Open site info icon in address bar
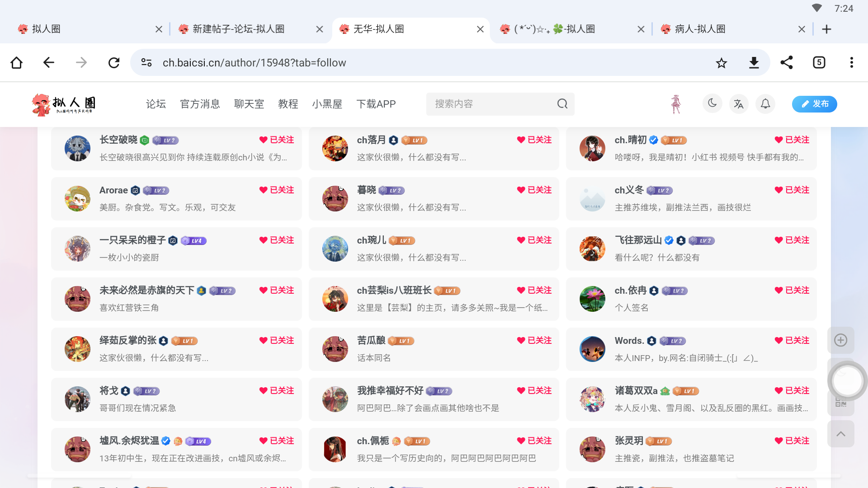Image resolution: width=868 pixels, height=488 pixels. click(146, 62)
